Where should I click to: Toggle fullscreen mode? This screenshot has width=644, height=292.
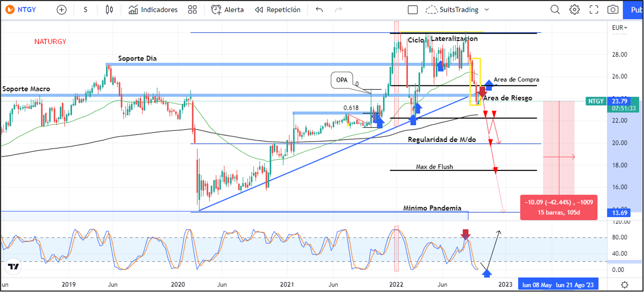tap(594, 10)
